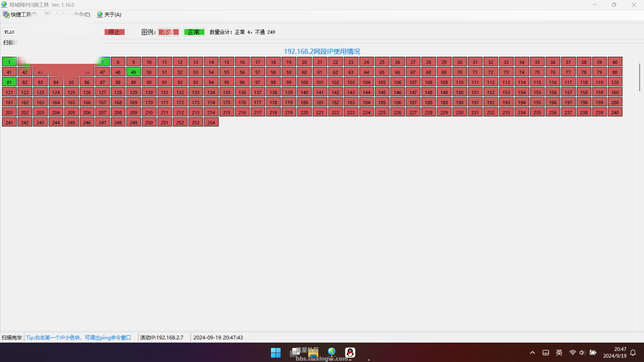The image size is (644, 362).
Task: Open Wi-Fi network tray icon
Action: tap(572, 353)
